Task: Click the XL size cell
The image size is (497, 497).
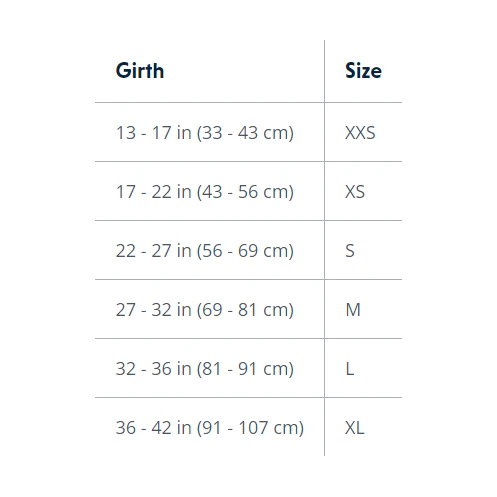Action: tap(363, 427)
